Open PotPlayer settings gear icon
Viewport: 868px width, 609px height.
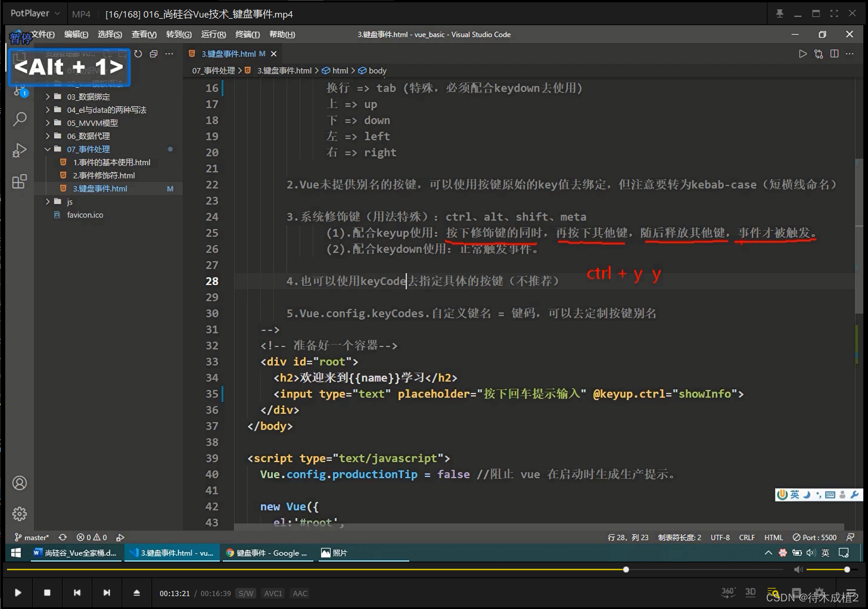(819, 593)
